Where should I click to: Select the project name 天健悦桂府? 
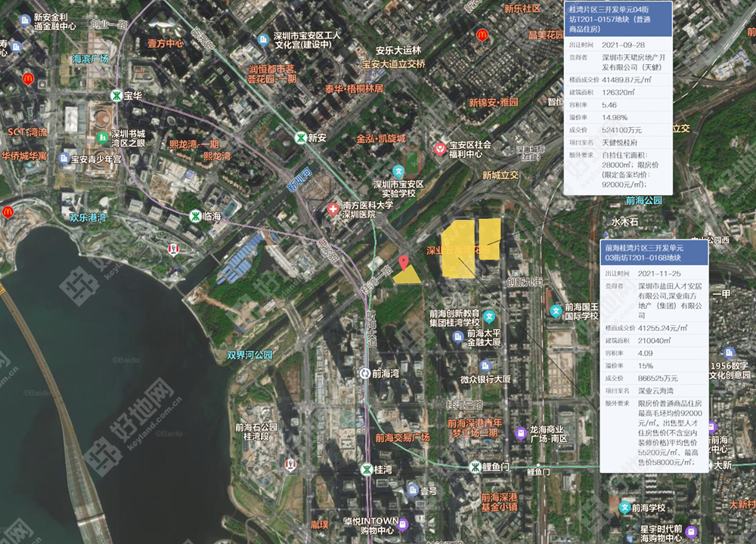[620, 142]
